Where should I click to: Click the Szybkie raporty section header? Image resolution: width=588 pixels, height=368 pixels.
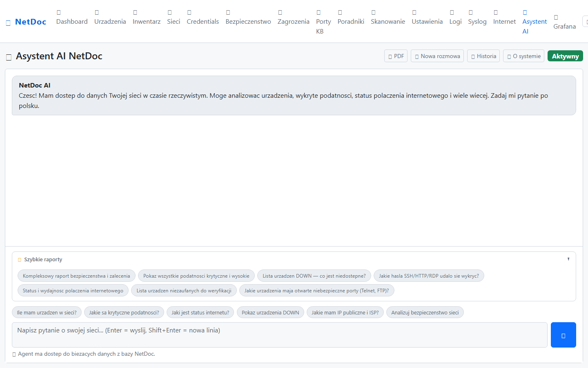43,260
